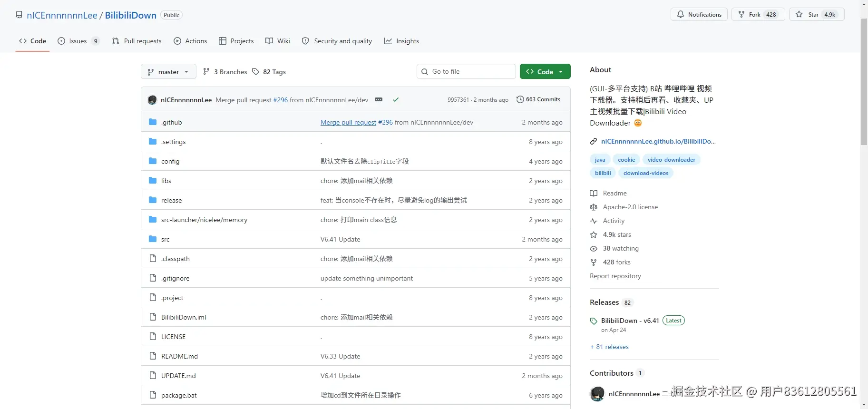Viewport: 868px width, 409px height.
Task: Open the libs folder icon
Action: coord(153,181)
